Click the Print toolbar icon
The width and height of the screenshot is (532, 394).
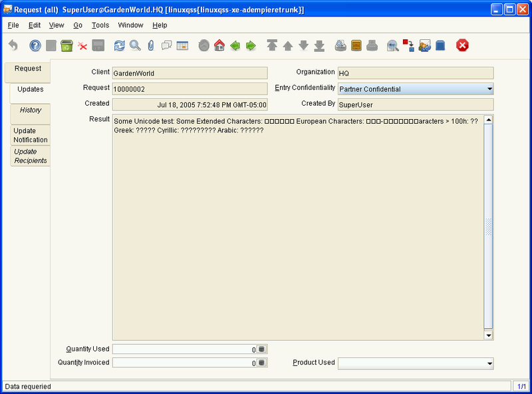[372, 45]
